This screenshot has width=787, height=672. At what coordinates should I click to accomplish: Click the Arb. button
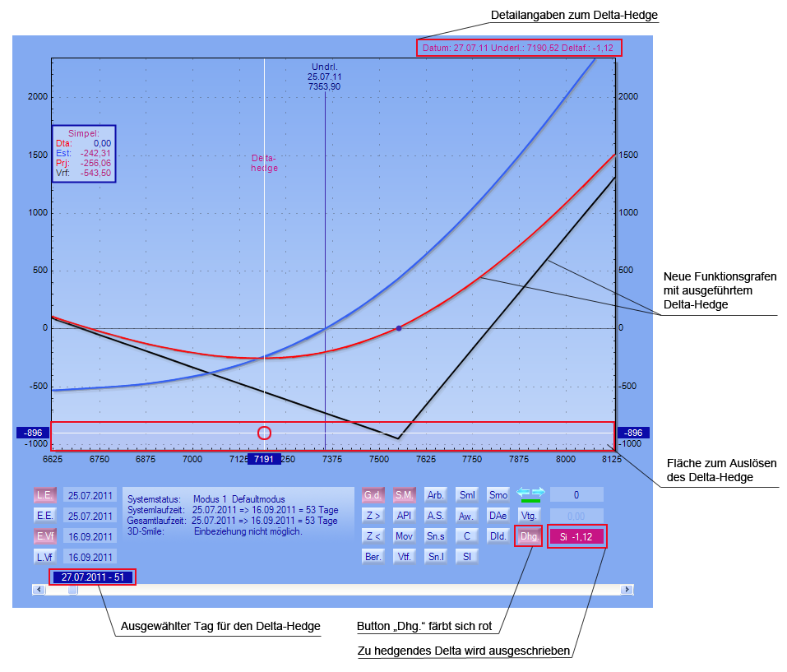(436, 495)
